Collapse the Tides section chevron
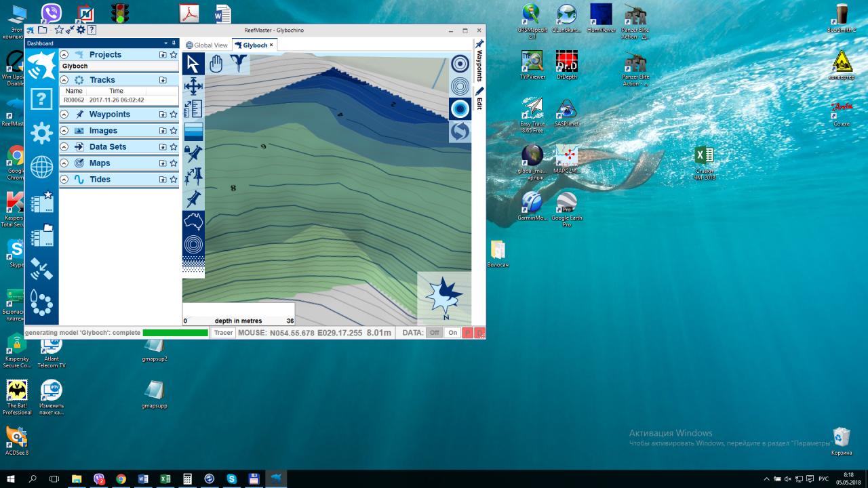This screenshot has width=868, height=488. click(x=64, y=180)
